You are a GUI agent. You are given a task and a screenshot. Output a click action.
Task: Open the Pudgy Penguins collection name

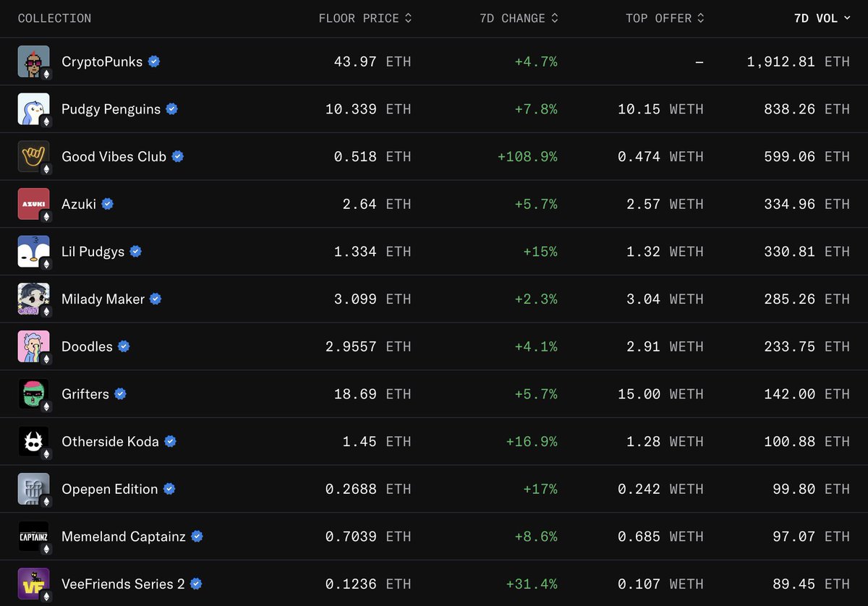pos(111,109)
